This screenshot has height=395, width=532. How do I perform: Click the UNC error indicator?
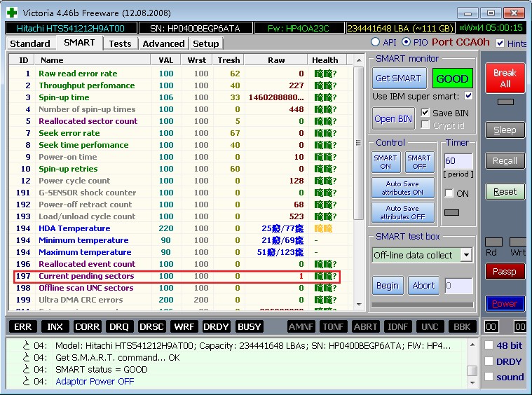coord(430,326)
